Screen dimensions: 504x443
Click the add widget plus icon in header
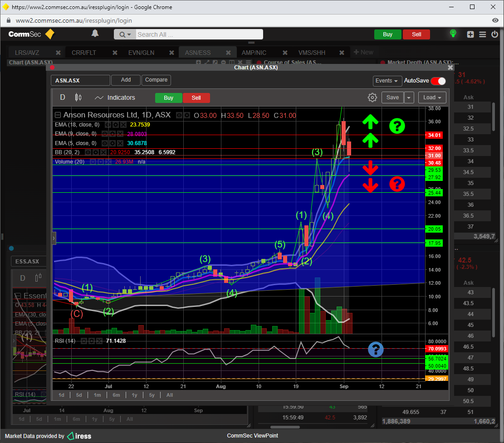click(470, 34)
